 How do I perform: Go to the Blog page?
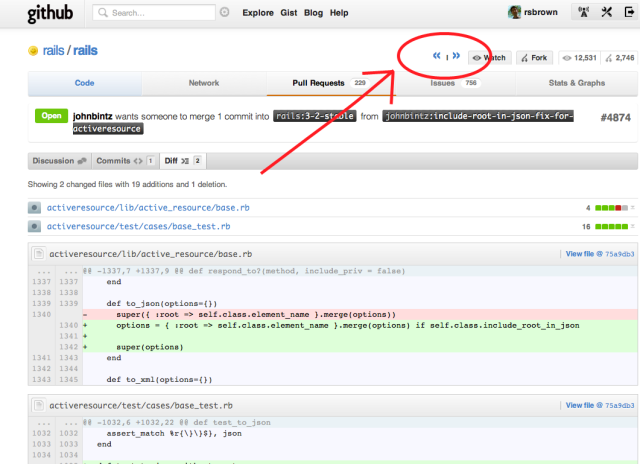point(313,13)
